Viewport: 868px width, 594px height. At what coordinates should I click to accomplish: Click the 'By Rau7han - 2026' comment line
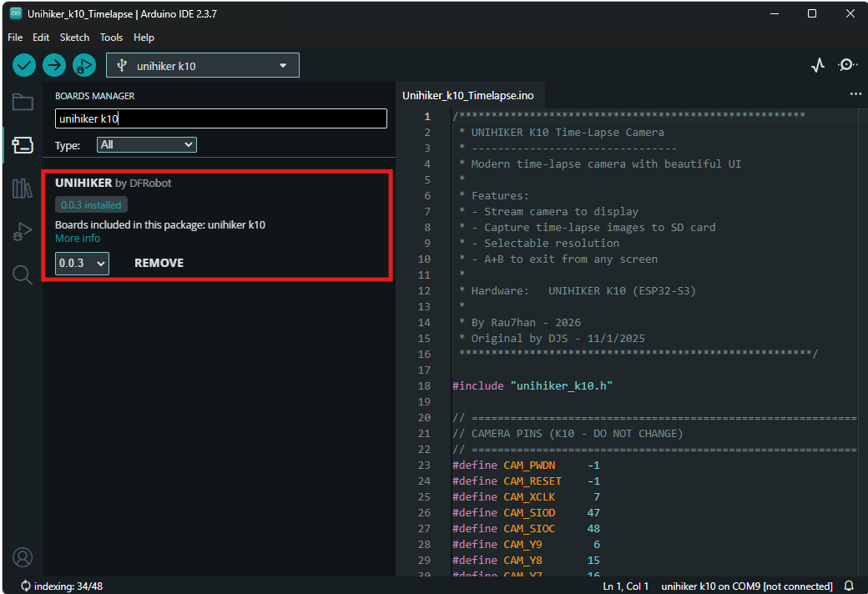(x=520, y=322)
